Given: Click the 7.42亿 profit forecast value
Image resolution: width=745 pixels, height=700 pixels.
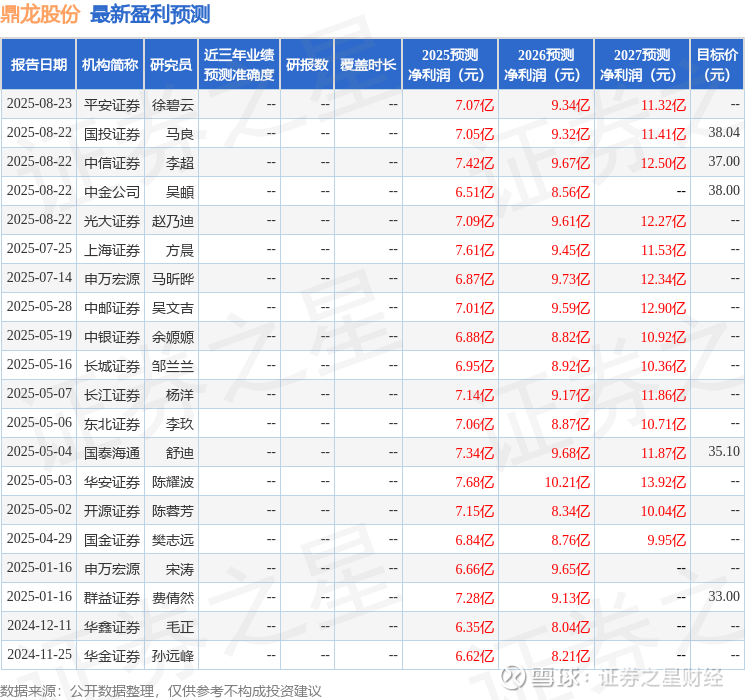Looking at the screenshot, I should 475,163.
